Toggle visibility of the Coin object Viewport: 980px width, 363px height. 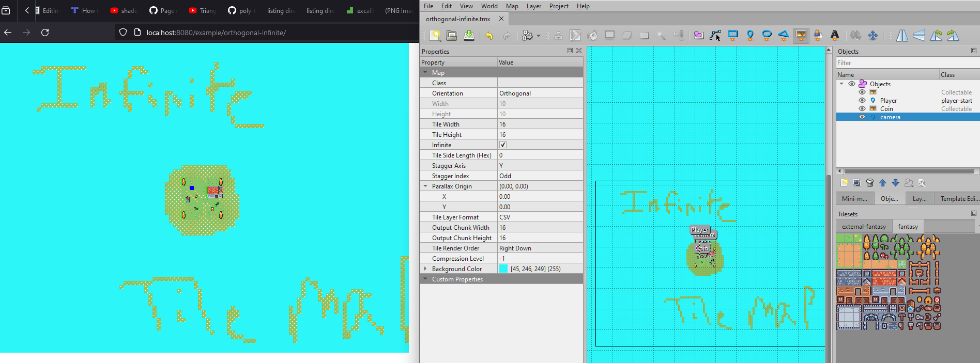point(862,109)
